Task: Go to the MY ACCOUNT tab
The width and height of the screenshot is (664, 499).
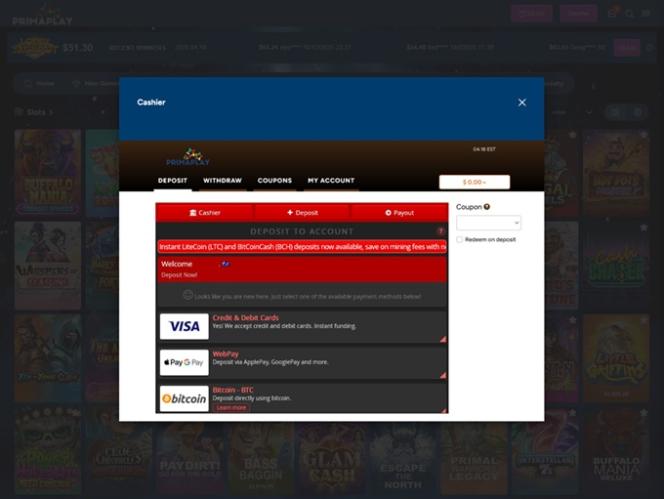Action: coord(331,181)
